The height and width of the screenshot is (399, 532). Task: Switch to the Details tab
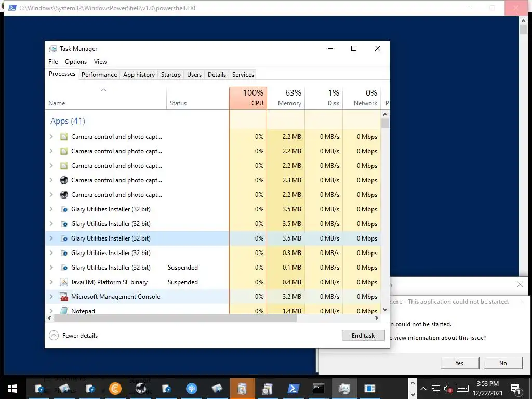pos(217,75)
